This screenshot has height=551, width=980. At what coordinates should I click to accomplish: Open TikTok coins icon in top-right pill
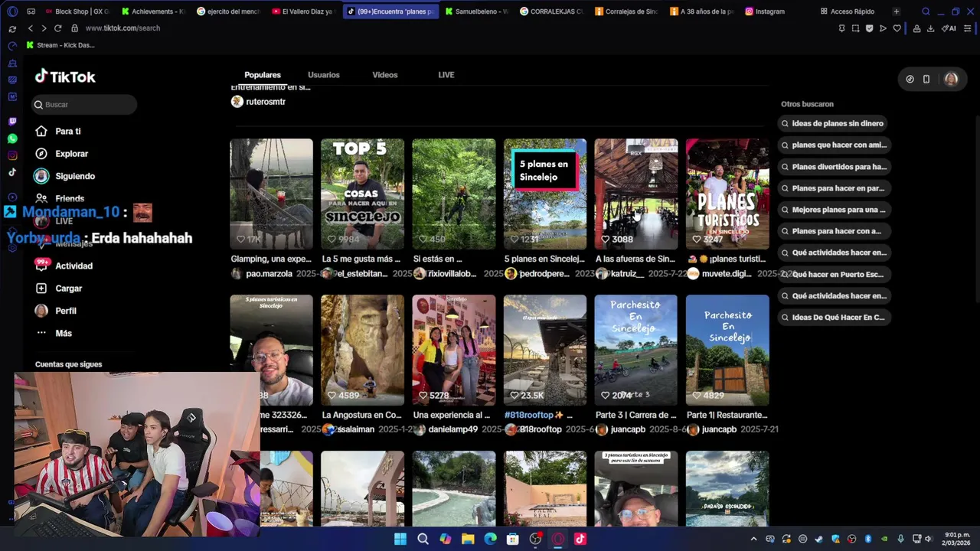[x=910, y=79]
